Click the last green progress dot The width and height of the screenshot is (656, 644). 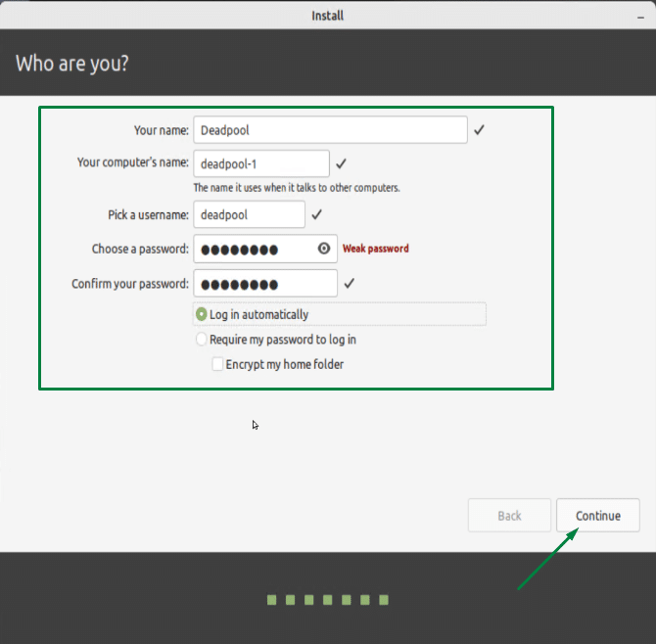[x=384, y=600]
